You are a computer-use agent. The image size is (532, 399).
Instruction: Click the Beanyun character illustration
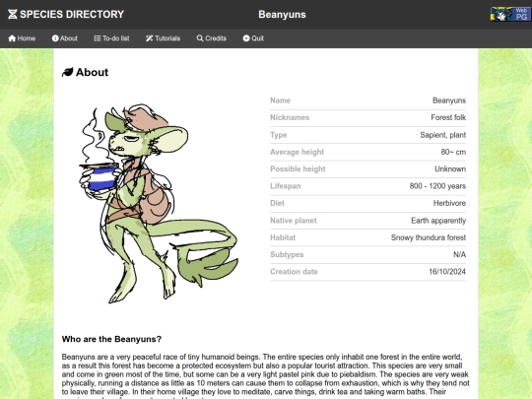coord(159,204)
